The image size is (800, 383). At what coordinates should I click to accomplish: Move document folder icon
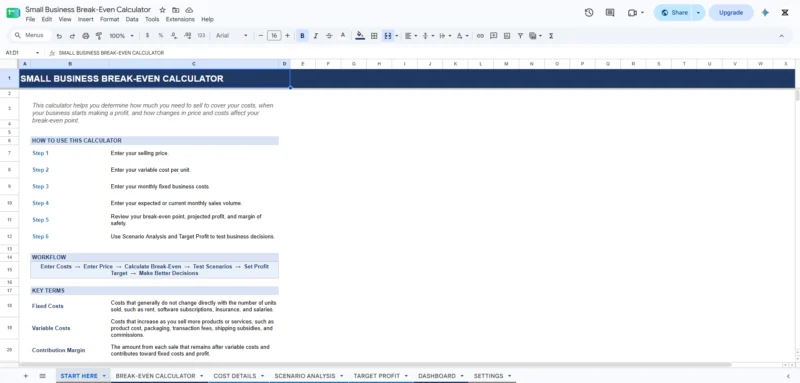point(176,10)
